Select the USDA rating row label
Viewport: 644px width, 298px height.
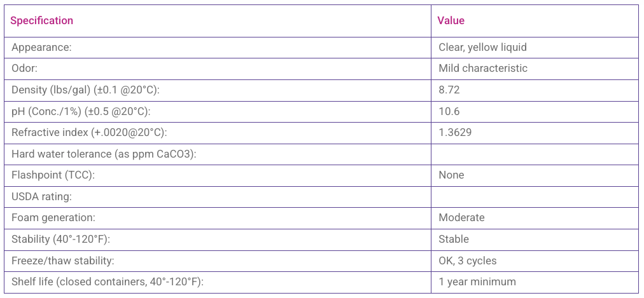click(41, 196)
